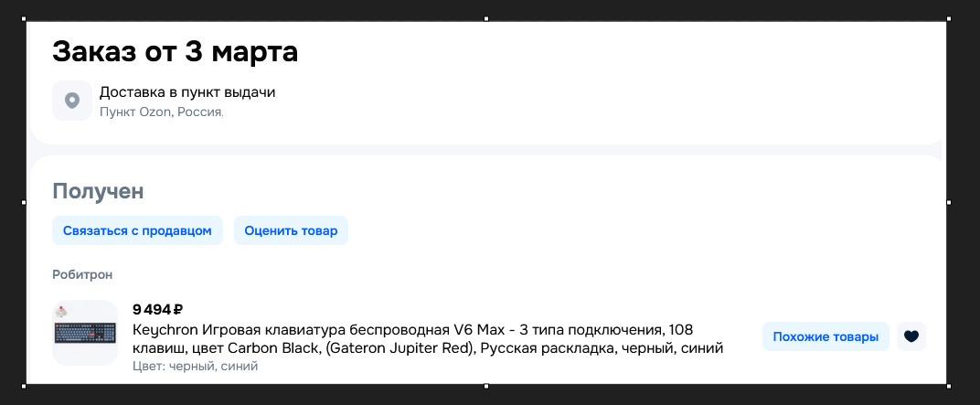Click the right-middle selection handle
Image resolution: width=980 pixels, height=405 pixels.
(948, 202)
